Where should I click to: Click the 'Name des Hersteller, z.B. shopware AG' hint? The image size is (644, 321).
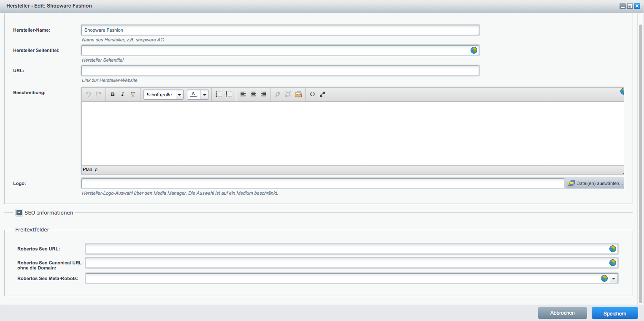123,40
